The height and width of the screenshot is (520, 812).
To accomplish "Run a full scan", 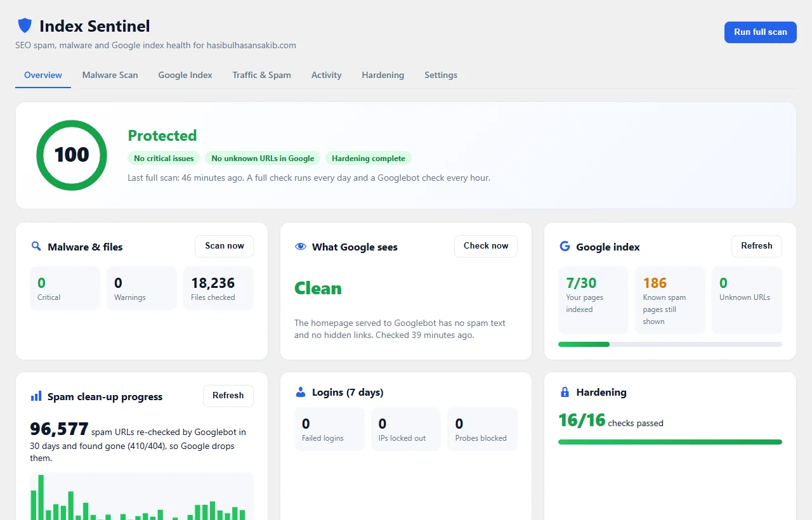I will point(760,32).
